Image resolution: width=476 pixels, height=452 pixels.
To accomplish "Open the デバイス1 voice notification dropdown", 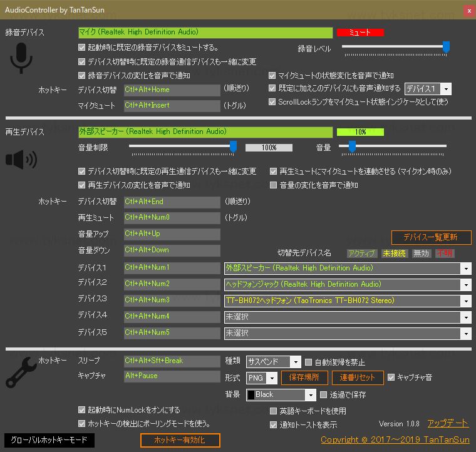I will (x=428, y=89).
